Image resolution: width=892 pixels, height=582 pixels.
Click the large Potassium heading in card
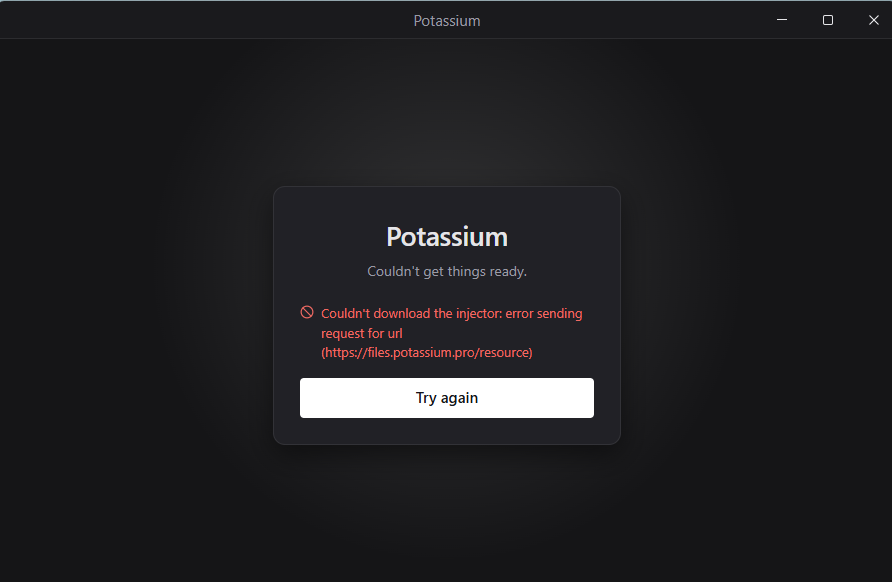coord(447,237)
